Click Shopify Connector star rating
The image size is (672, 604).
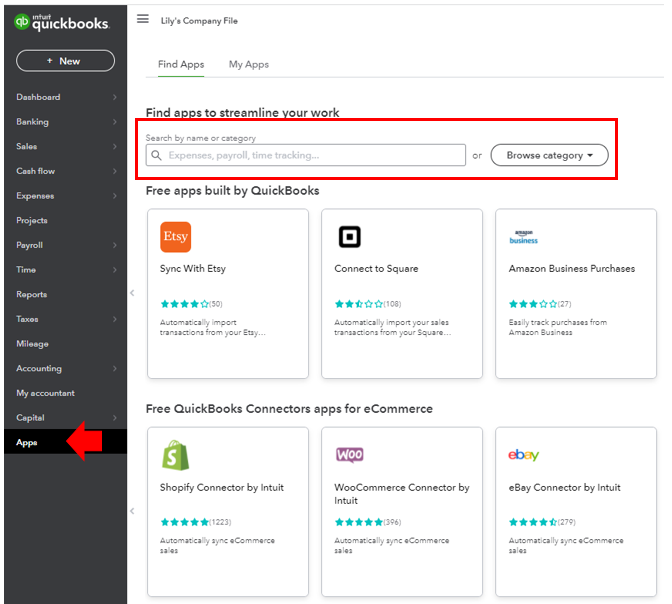coord(185,522)
